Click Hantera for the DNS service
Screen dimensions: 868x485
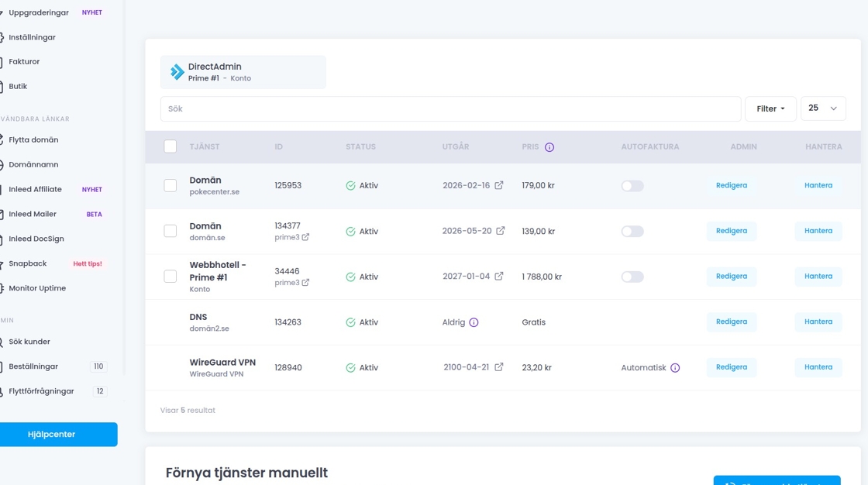point(818,322)
